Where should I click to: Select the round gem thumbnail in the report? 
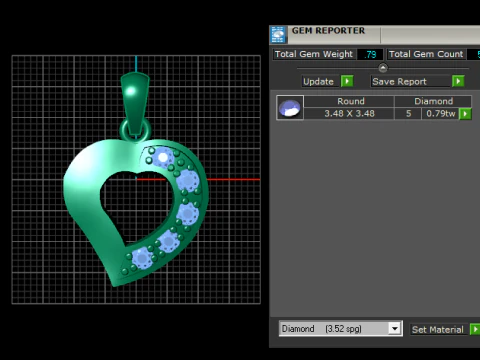pos(290,108)
